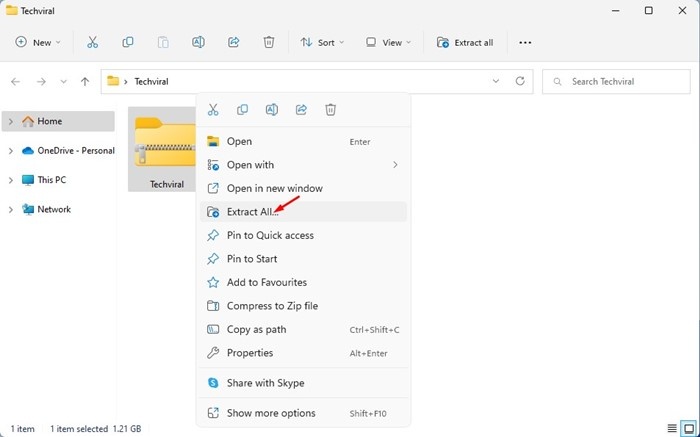Click Rename icon in the context menu
This screenshot has height=437, width=700.
coord(272,110)
